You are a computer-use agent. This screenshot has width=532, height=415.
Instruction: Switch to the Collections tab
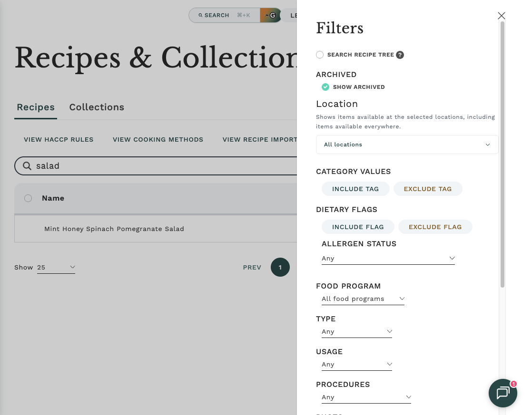point(97,107)
